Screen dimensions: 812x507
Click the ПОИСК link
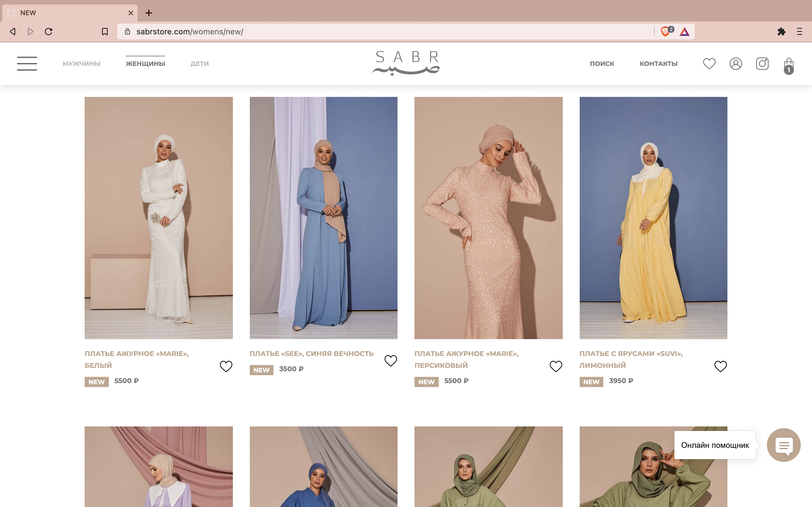(602, 64)
